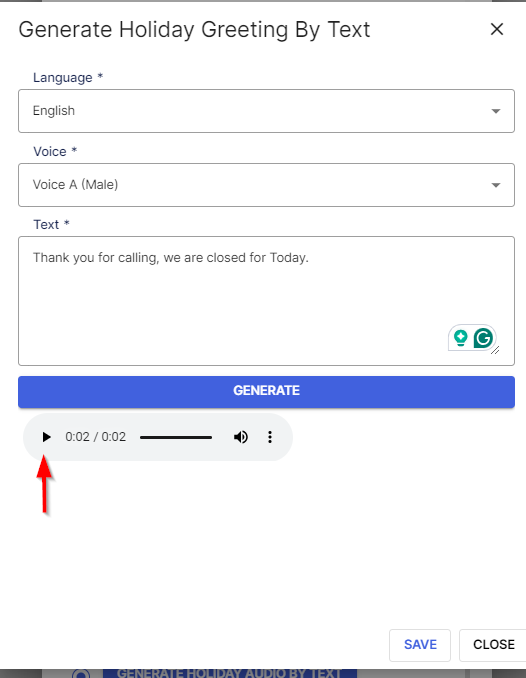
Task: Close dialog with the X icon
Action: tap(497, 29)
